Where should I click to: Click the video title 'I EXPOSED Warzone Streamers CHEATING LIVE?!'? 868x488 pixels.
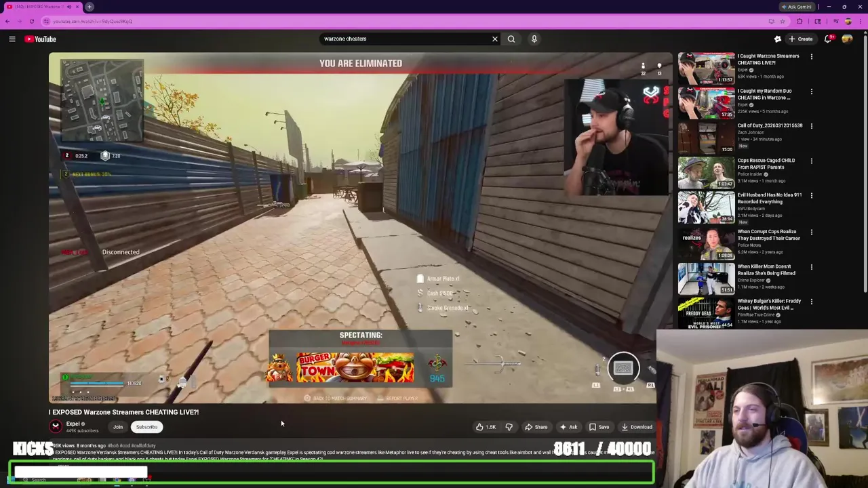coord(123,412)
